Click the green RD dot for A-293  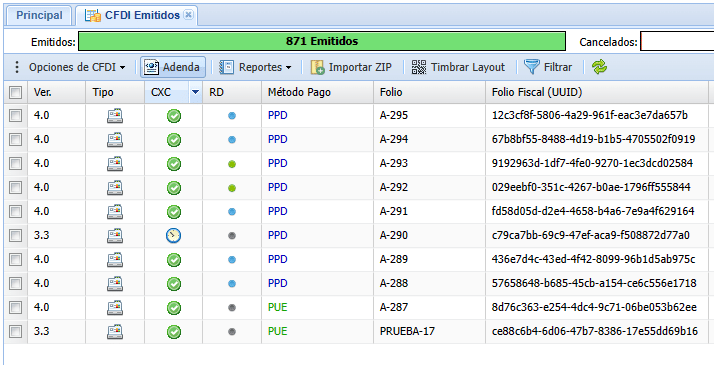click(x=232, y=164)
